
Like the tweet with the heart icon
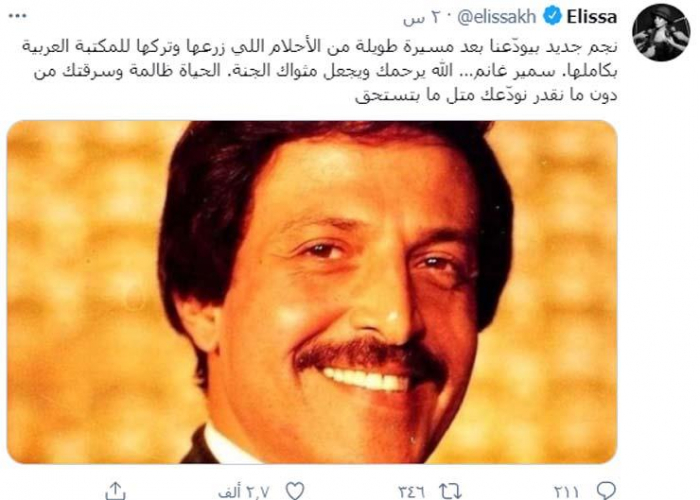(295, 491)
